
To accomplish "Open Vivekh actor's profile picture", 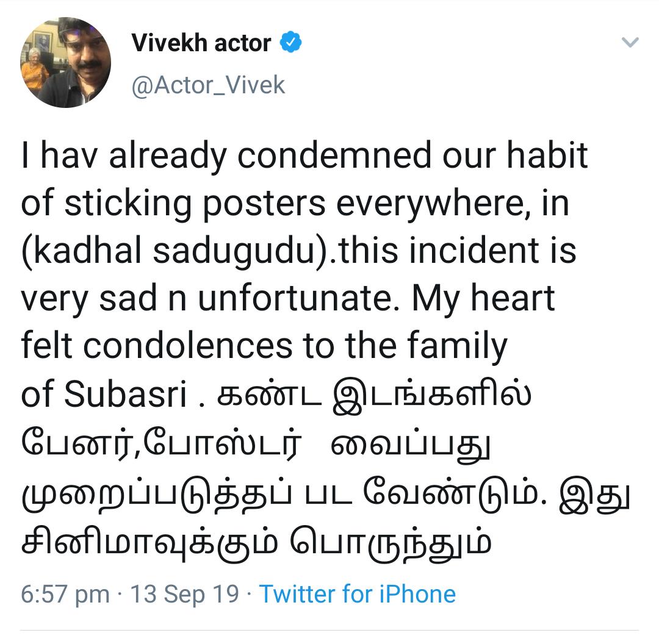I will point(66,63).
